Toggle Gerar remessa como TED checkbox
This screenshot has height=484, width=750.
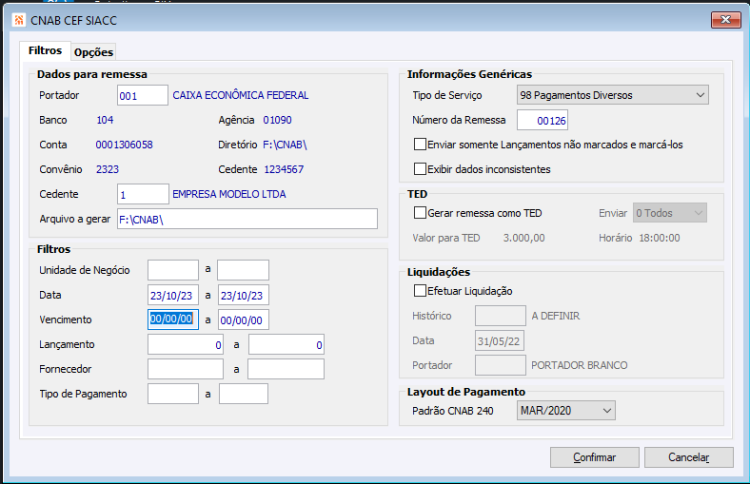pyautogui.click(x=420, y=213)
